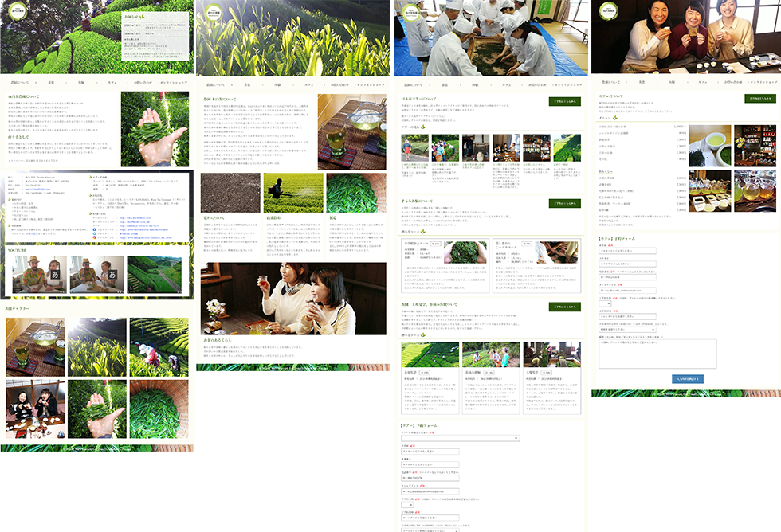Choose 体験 in the tour page navigation bar

(475, 84)
